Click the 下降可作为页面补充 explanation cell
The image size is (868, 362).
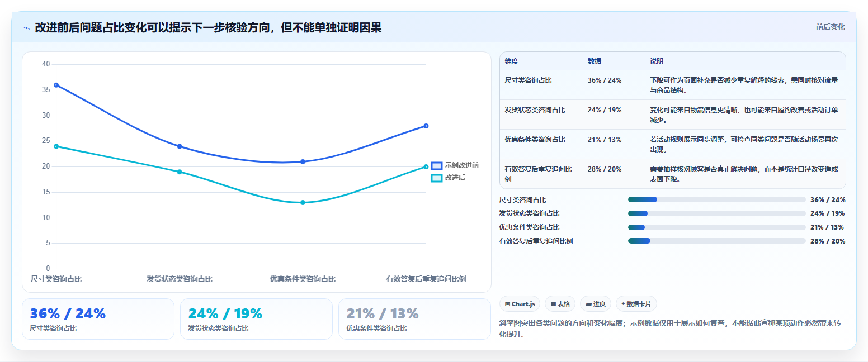744,85
